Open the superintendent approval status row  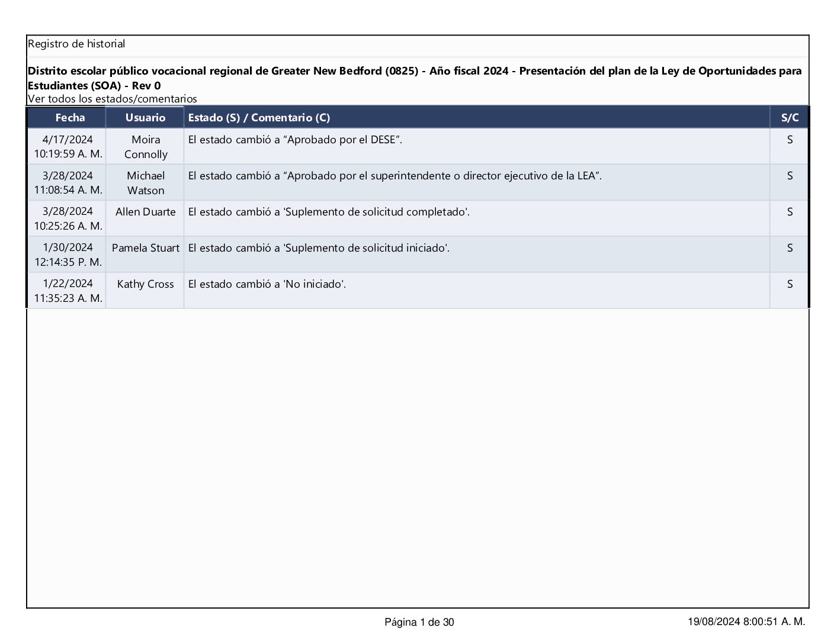point(394,176)
